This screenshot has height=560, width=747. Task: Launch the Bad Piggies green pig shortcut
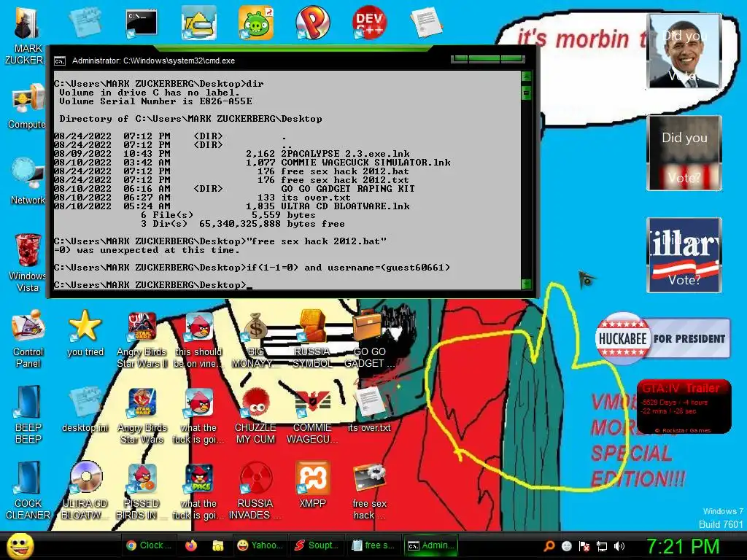pyautogui.click(x=256, y=23)
